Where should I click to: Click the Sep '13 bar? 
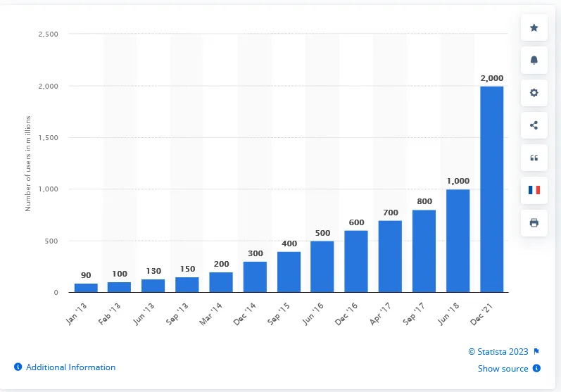click(x=187, y=285)
